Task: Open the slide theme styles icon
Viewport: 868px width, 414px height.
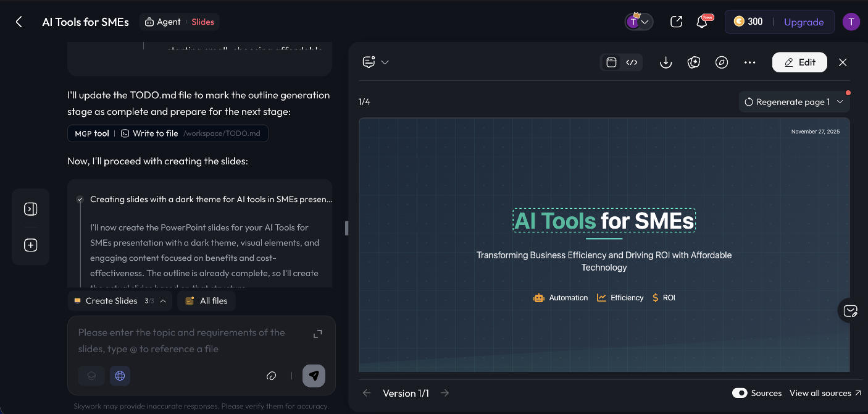Action: point(694,62)
